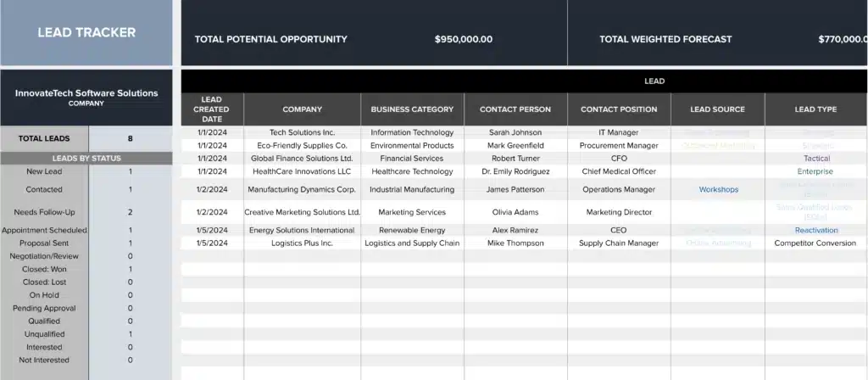Click the Needs Follow-Up status label
The image size is (868, 380).
coord(44,212)
